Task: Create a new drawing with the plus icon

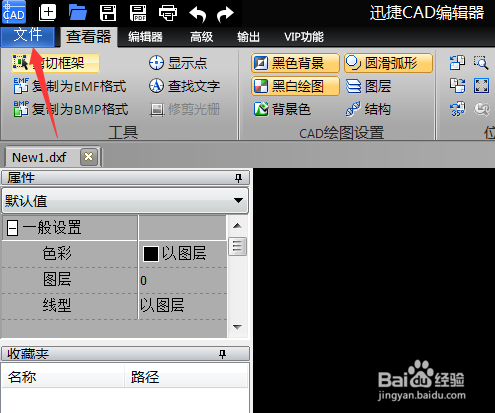Action: point(47,13)
